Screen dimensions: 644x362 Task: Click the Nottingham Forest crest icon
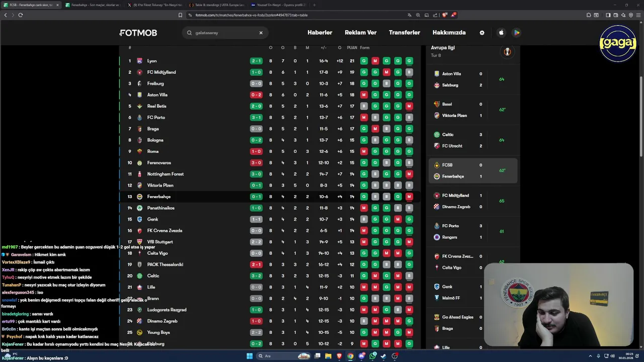[139, 174]
